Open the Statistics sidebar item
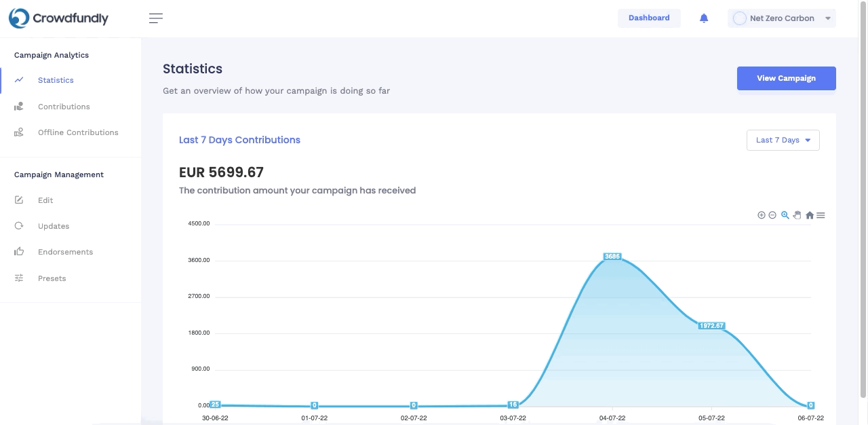The image size is (868, 425). click(x=56, y=80)
